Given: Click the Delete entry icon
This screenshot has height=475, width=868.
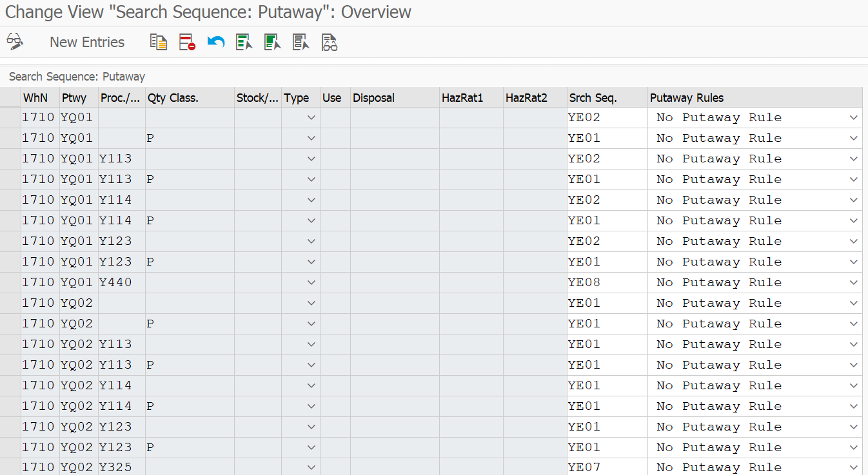Looking at the screenshot, I should coord(187,43).
